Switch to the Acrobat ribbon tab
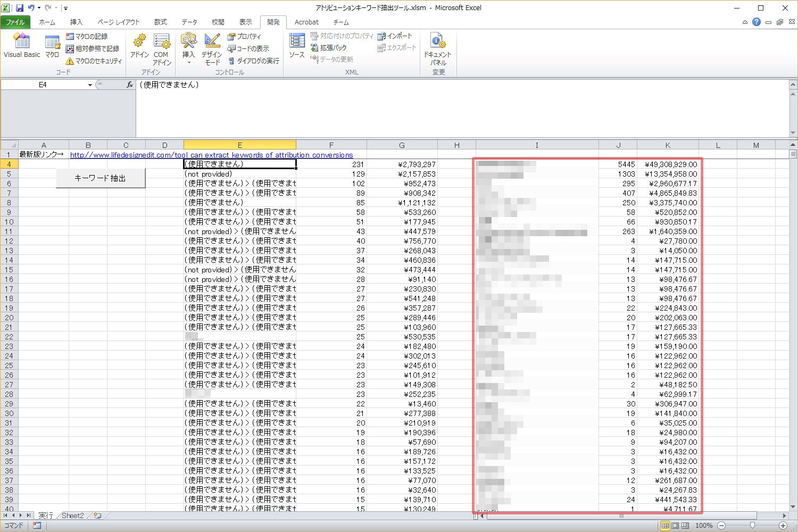The width and height of the screenshot is (798, 532). (x=306, y=22)
